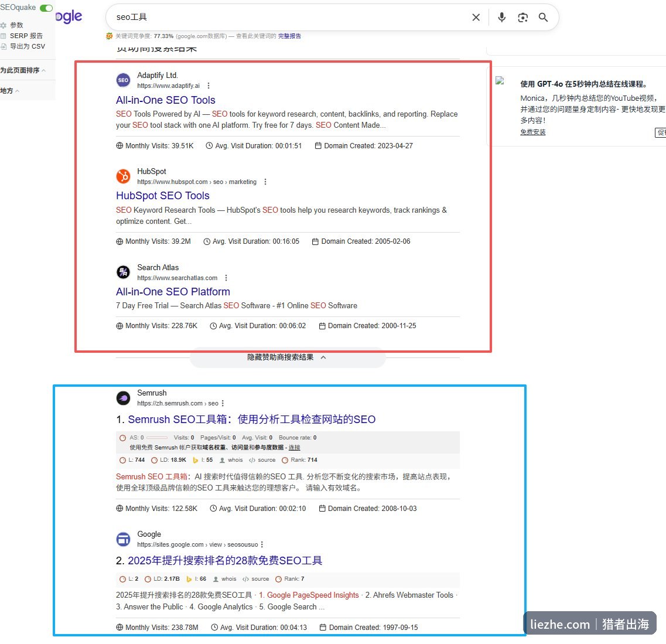Open Search Atlas result three-dot menu
Image resolution: width=666 pixels, height=644 pixels.
[226, 278]
